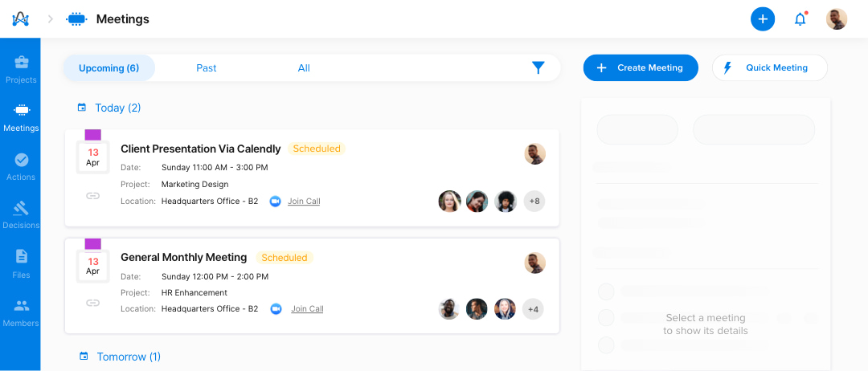
Task: Click purple color tag on Client Presentation
Action: pyautogui.click(x=92, y=135)
